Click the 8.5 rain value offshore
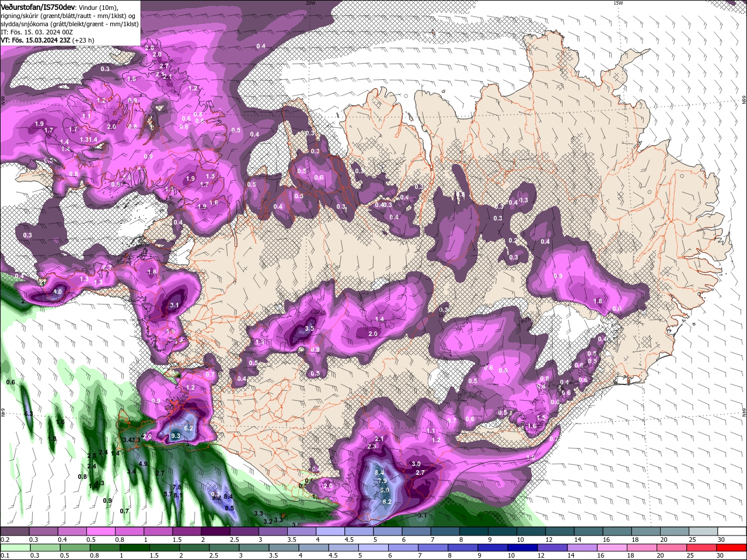 tap(229, 508)
